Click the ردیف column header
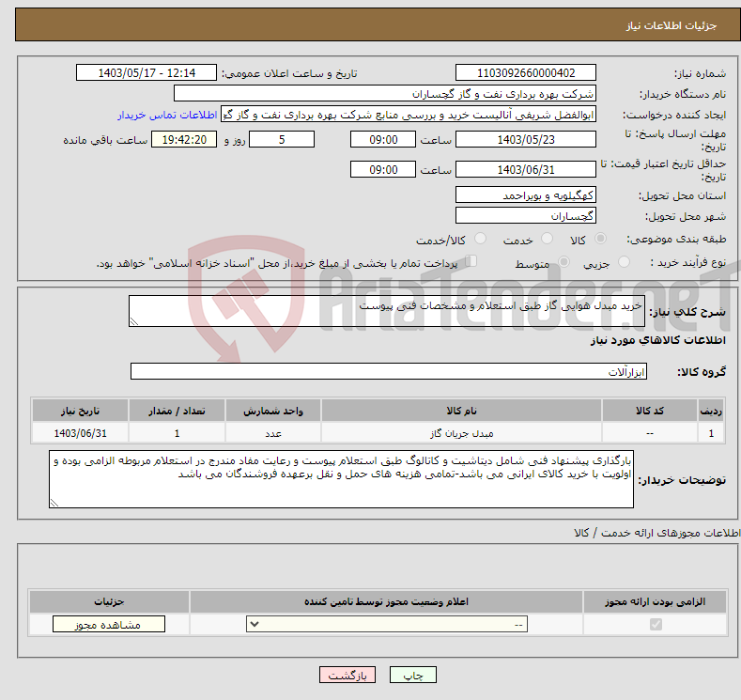The height and width of the screenshot is (700, 741). click(711, 411)
